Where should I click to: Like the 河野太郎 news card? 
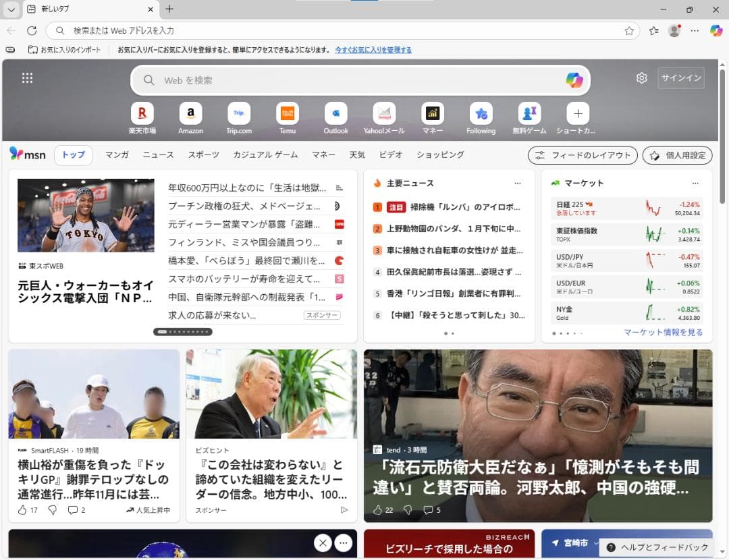[x=379, y=510]
